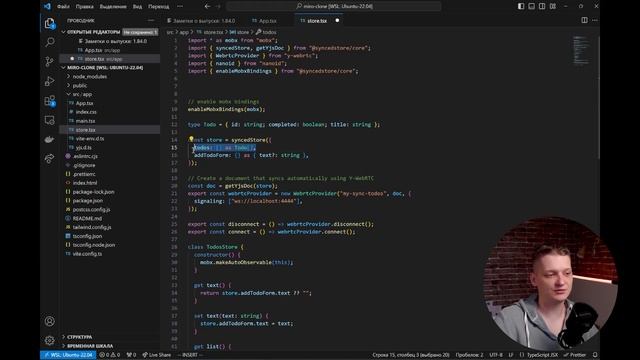Click the todos breadcrumb symbol
This screenshot has height=360, width=640.
[x=266, y=32]
